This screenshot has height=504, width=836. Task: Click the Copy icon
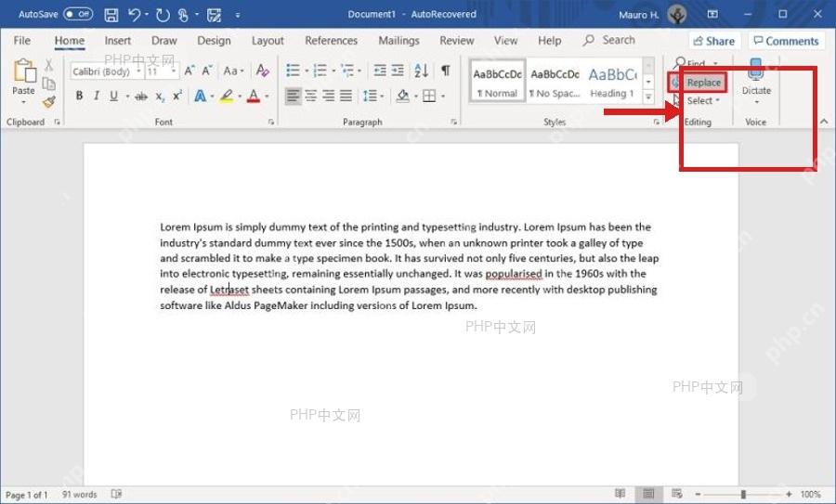[x=48, y=84]
